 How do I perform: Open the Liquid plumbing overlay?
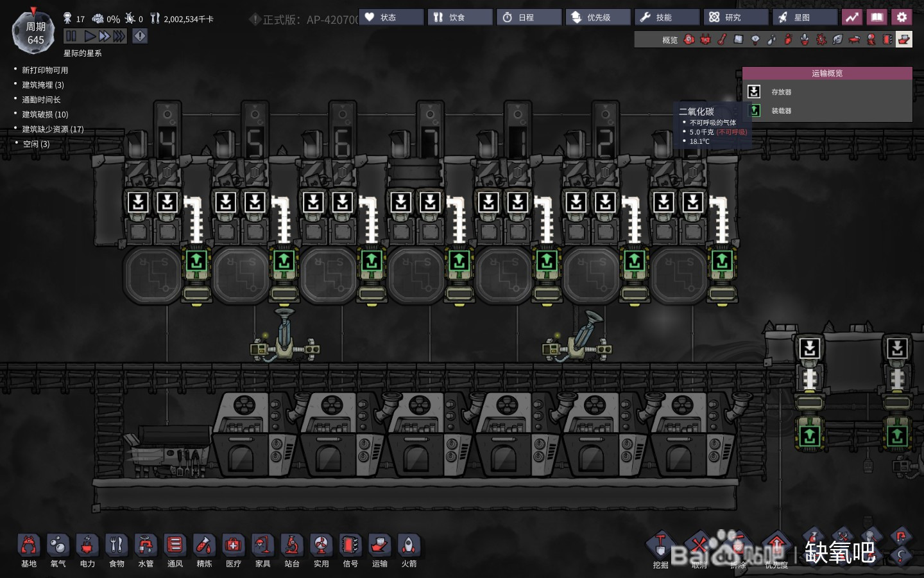[771, 40]
